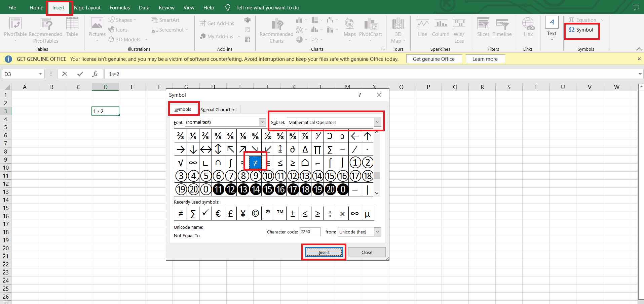Open the Text group dropdown
This screenshot has width=644, height=304.
click(x=552, y=40)
